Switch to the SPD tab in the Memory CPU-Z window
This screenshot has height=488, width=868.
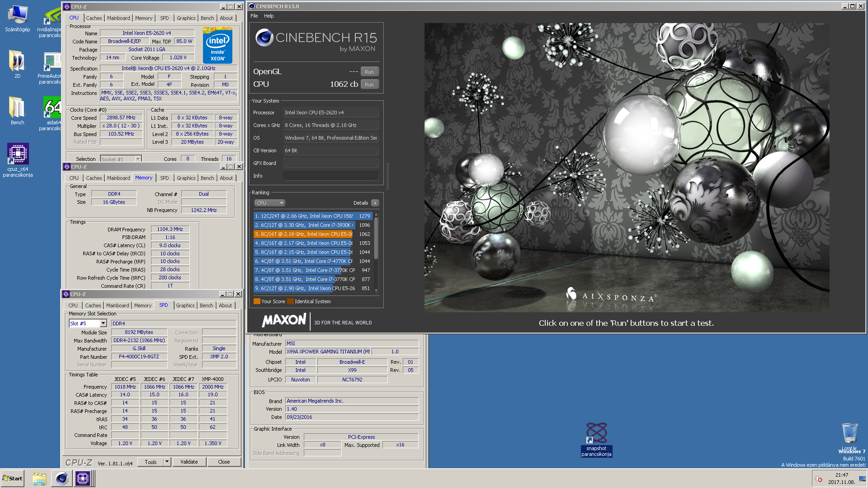click(165, 178)
